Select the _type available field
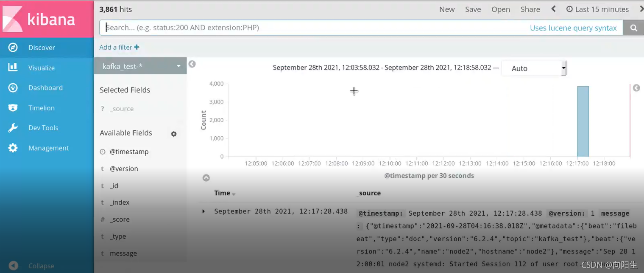 [118, 236]
